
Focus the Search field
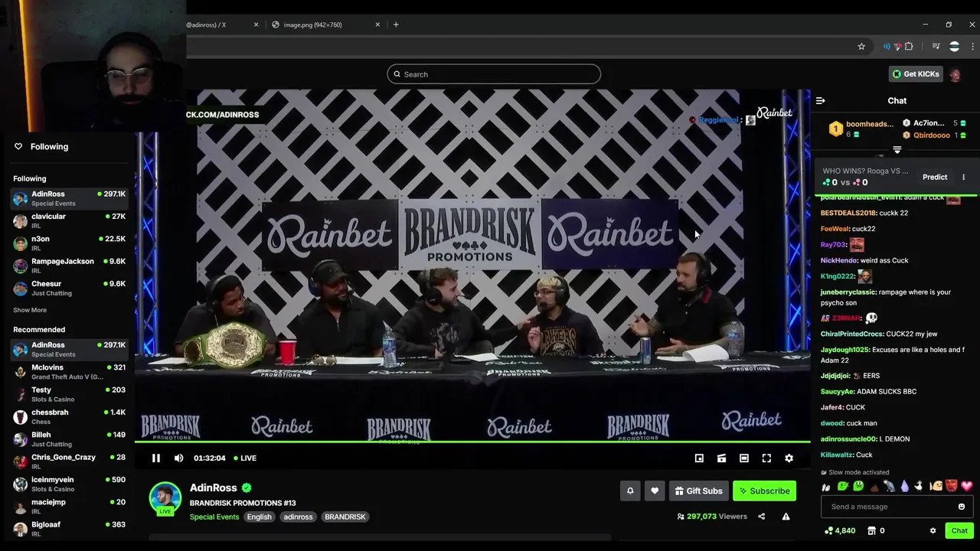coord(494,74)
